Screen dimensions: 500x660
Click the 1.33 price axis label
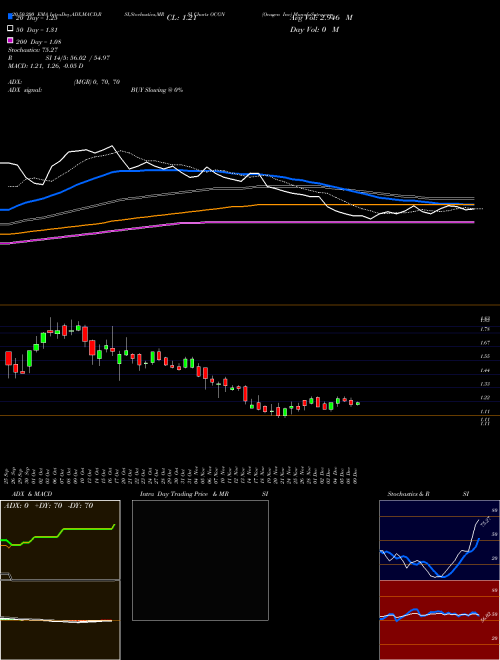tap(485, 384)
